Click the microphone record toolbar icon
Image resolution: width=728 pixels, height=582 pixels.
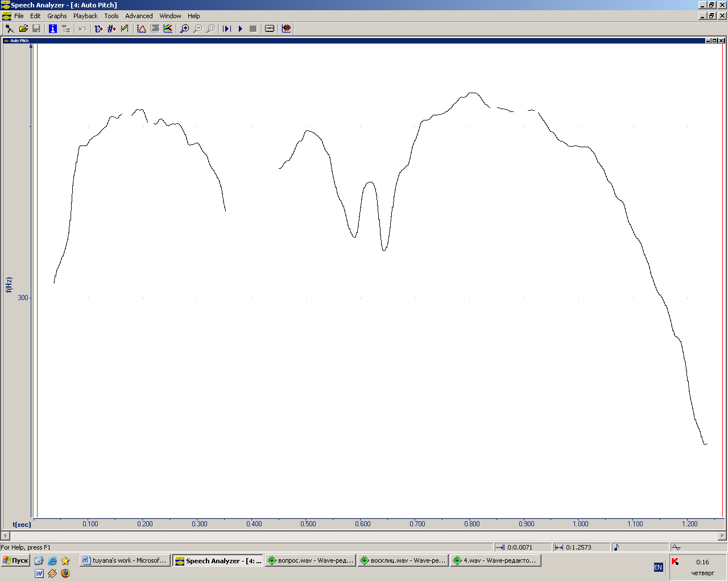pyautogui.click(x=10, y=28)
